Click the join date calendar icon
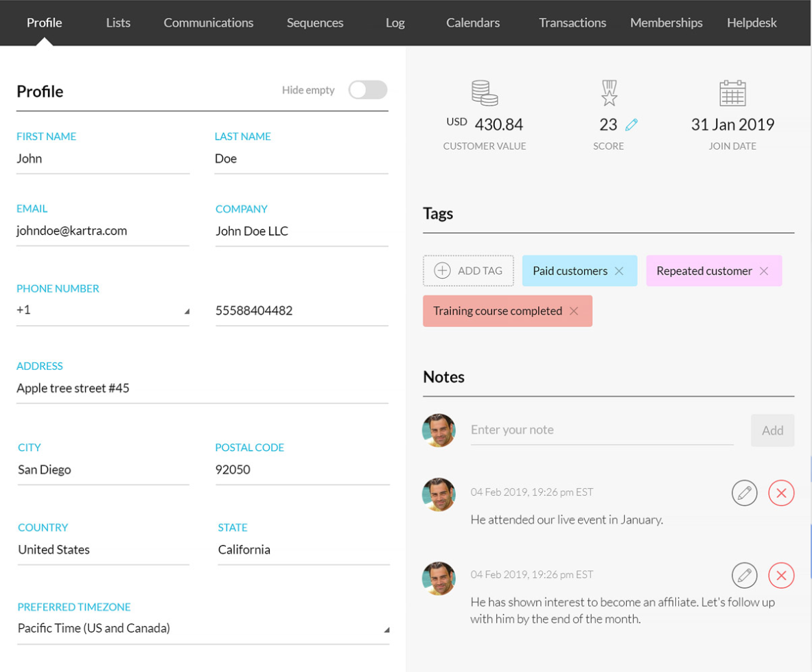This screenshot has height=672, width=812. point(732,93)
